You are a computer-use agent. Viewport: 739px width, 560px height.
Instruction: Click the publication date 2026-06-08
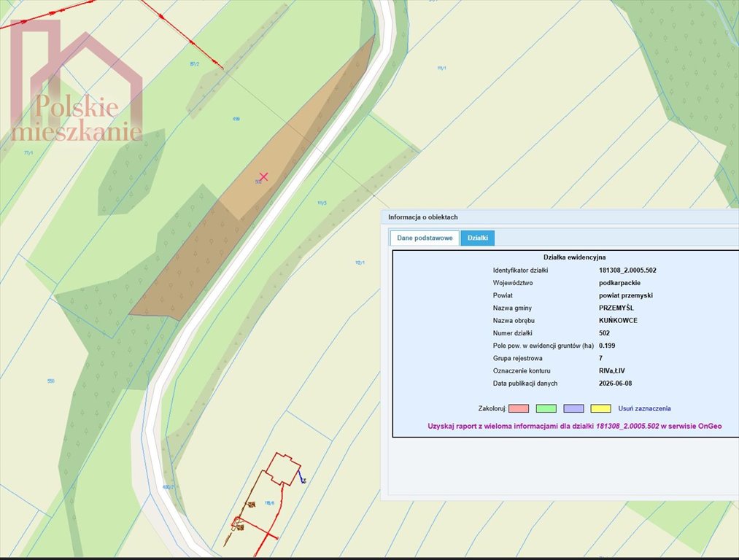click(x=615, y=384)
